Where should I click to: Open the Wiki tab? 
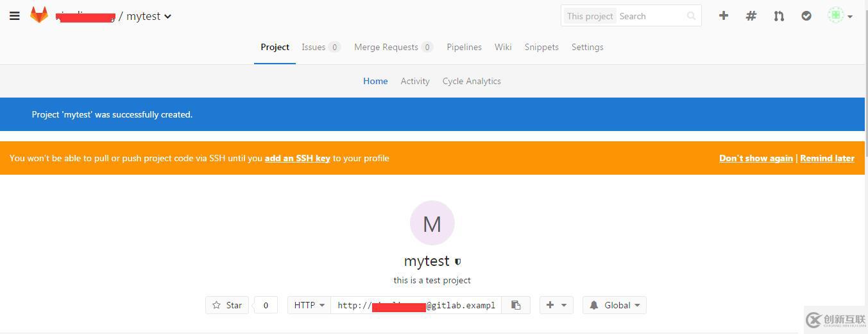coord(503,47)
